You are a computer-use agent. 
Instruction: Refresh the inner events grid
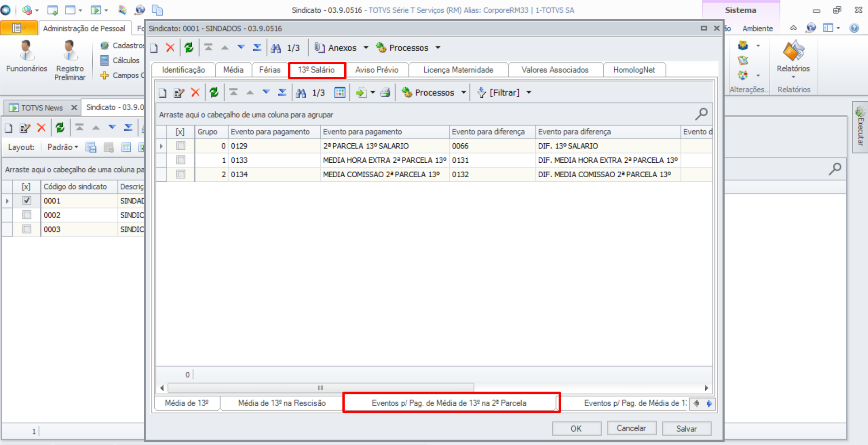pyautogui.click(x=214, y=92)
